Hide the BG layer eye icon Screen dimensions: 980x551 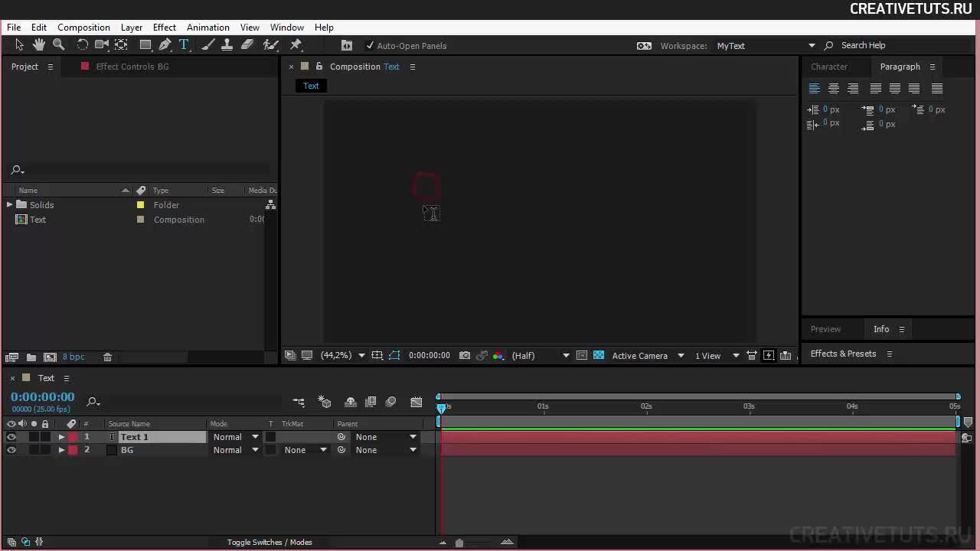pos(11,450)
